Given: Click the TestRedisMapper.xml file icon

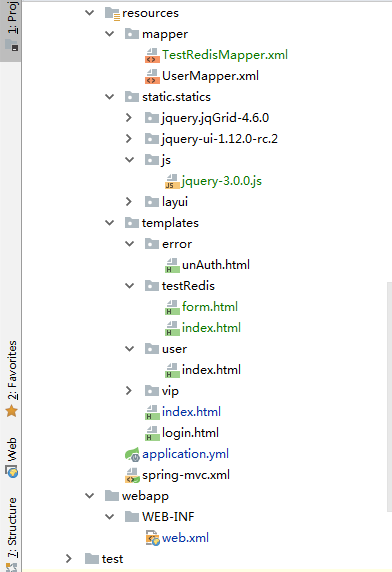Looking at the screenshot, I should click(152, 55).
